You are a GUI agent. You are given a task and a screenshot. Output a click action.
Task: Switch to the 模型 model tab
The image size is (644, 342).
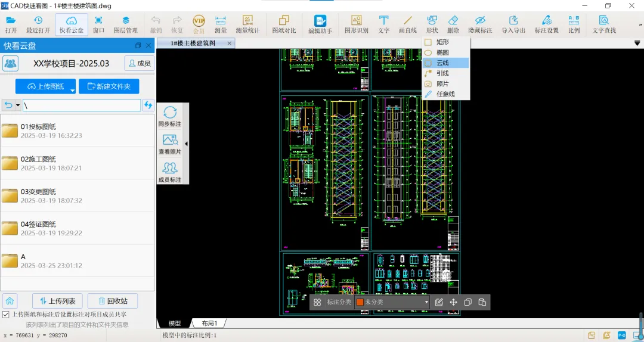(x=175, y=324)
